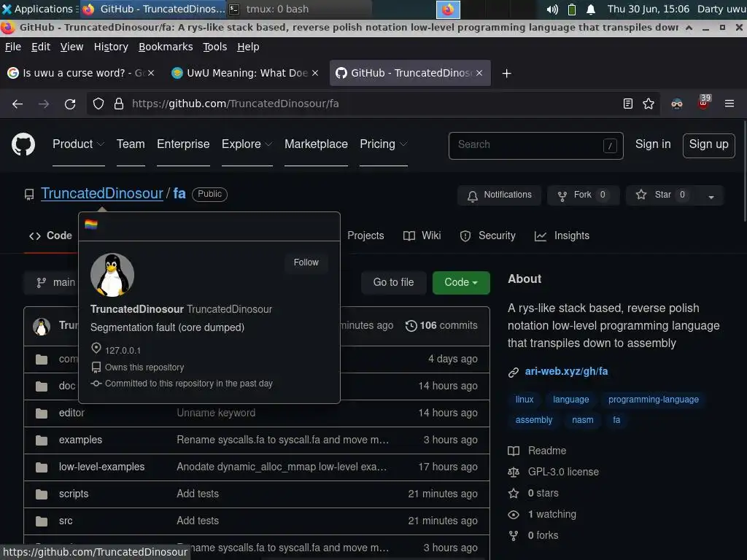Screen dimensions: 747x560
Task: Click the Firefox workspace icon in panel
Action: [448, 9]
